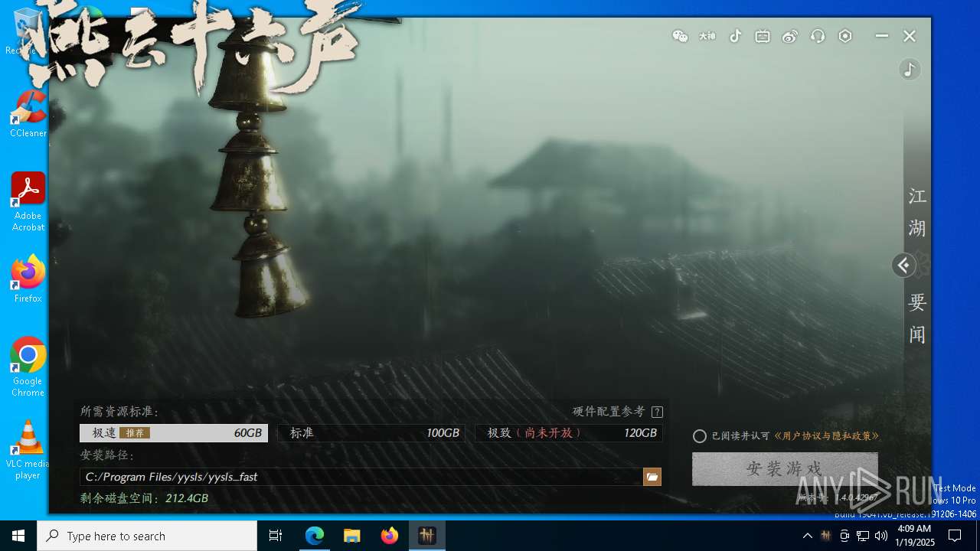Viewport: 980px width, 551px height.
Task: Open the TikTok/Douyin icon
Action: pos(735,36)
